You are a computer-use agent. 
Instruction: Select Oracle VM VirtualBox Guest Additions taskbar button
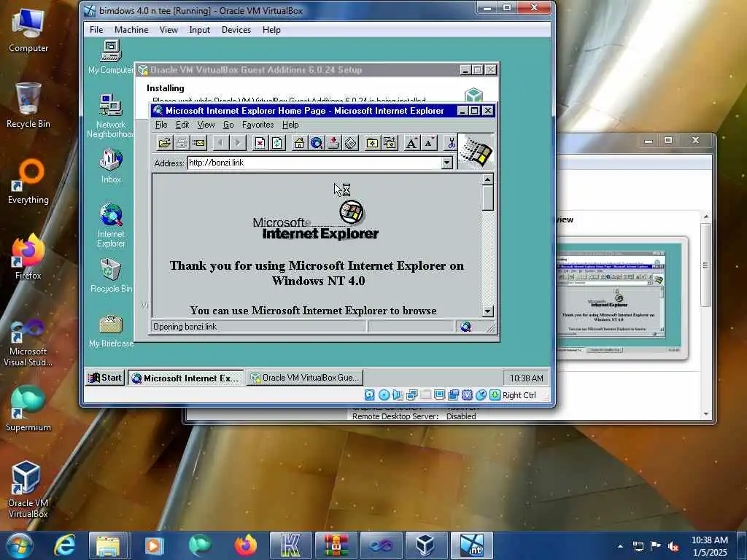(x=304, y=378)
